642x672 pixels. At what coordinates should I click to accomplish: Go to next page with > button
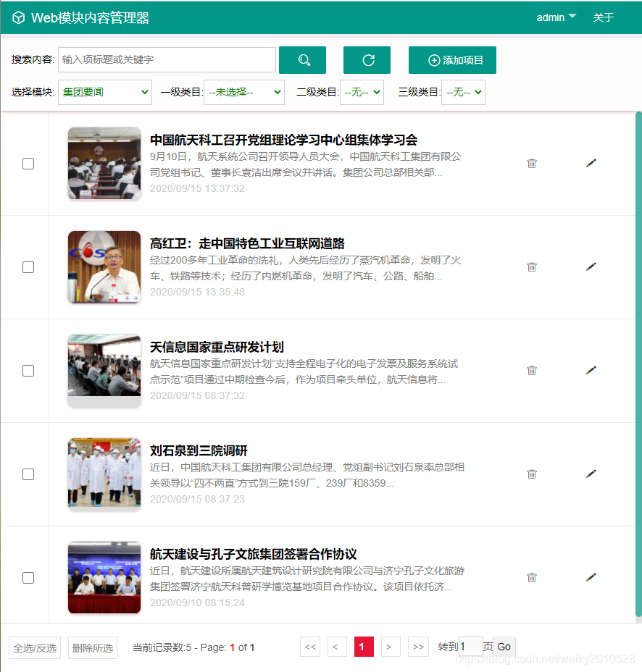click(x=391, y=647)
